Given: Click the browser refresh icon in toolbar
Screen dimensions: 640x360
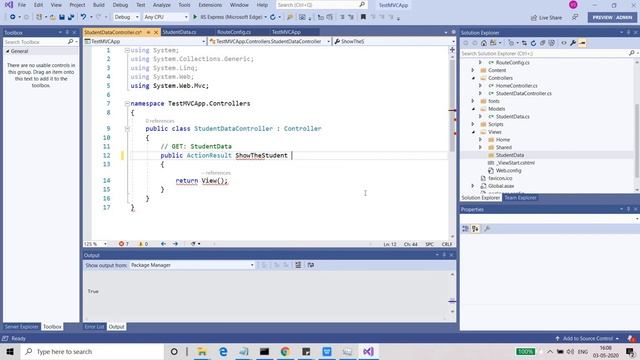Looking at the screenshot, I should [x=273, y=17].
